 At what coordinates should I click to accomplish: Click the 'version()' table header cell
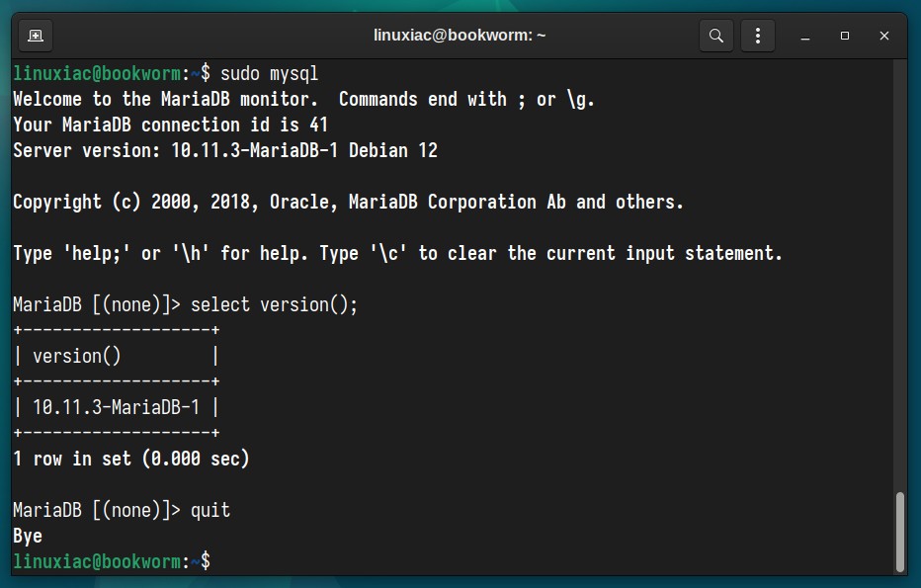point(76,356)
